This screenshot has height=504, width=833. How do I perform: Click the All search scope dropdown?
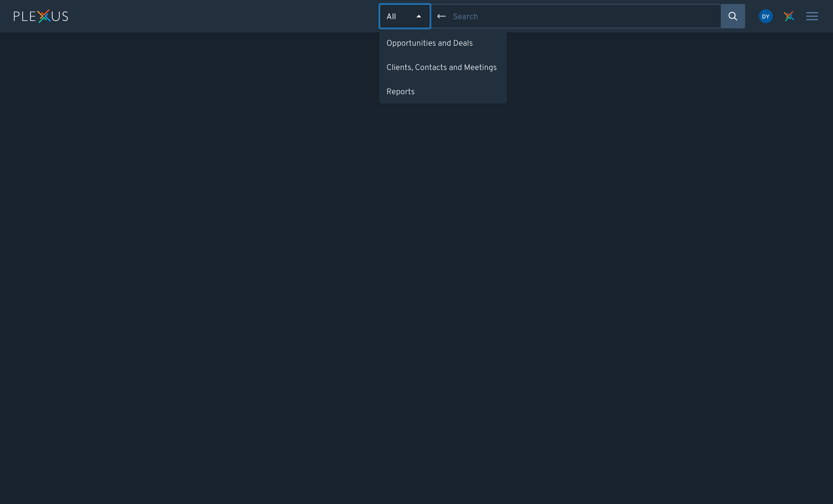pos(404,16)
